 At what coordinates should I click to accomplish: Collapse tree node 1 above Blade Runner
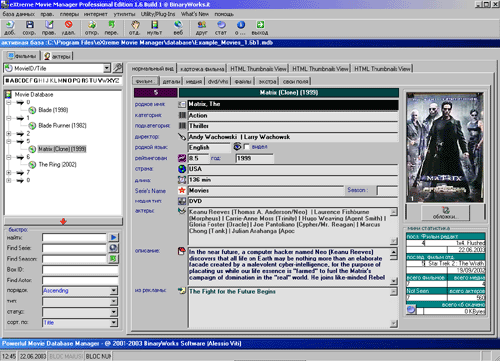[9, 118]
